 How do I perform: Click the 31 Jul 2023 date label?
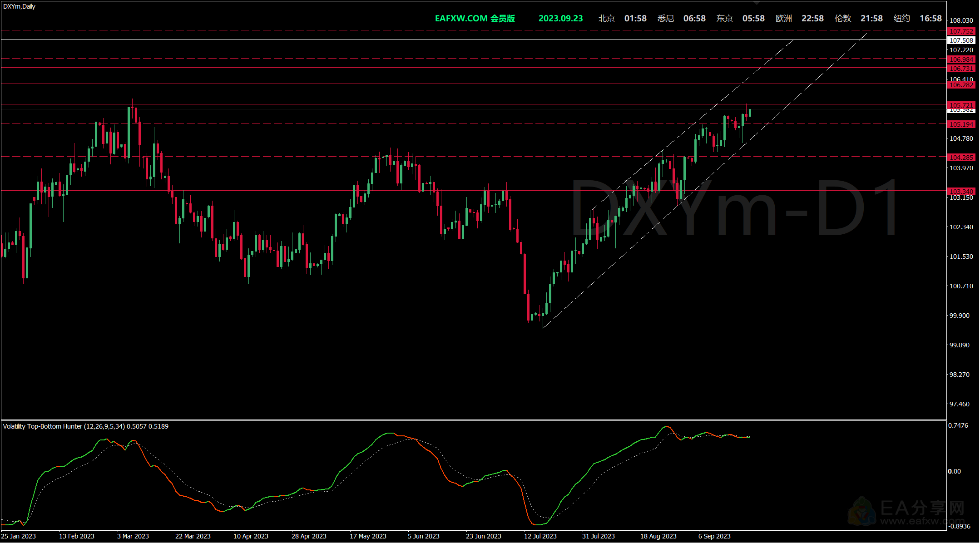tap(599, 536)
